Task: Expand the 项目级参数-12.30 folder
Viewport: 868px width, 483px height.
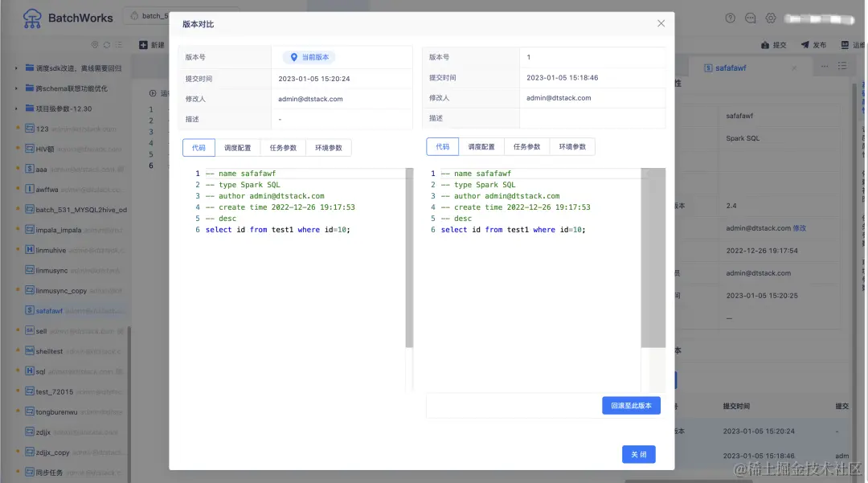Action: point(16,108)
